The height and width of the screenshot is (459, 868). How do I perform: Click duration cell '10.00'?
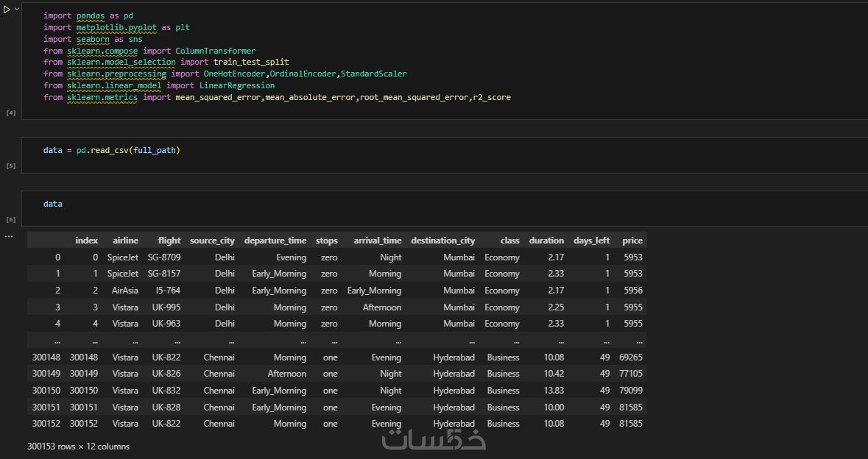pyautogui.click(x=554, y=408)
